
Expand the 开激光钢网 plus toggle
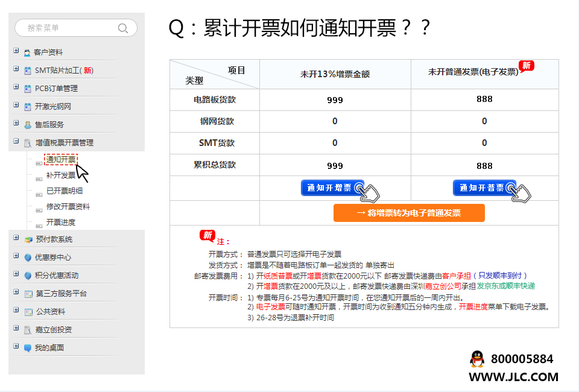(16, 106)
